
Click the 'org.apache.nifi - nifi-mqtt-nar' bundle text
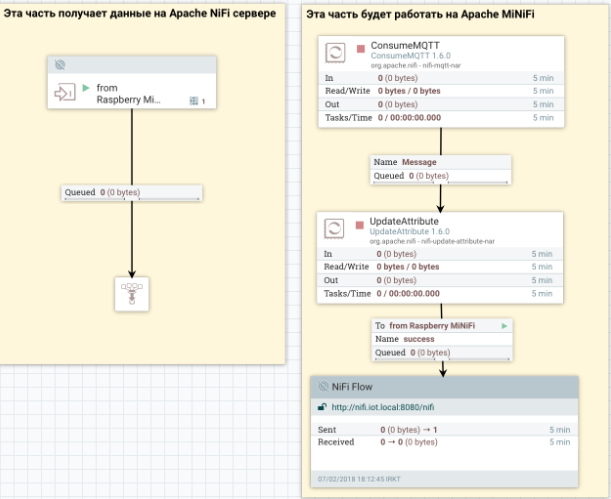pyautogui.click(x=415, y=65)
